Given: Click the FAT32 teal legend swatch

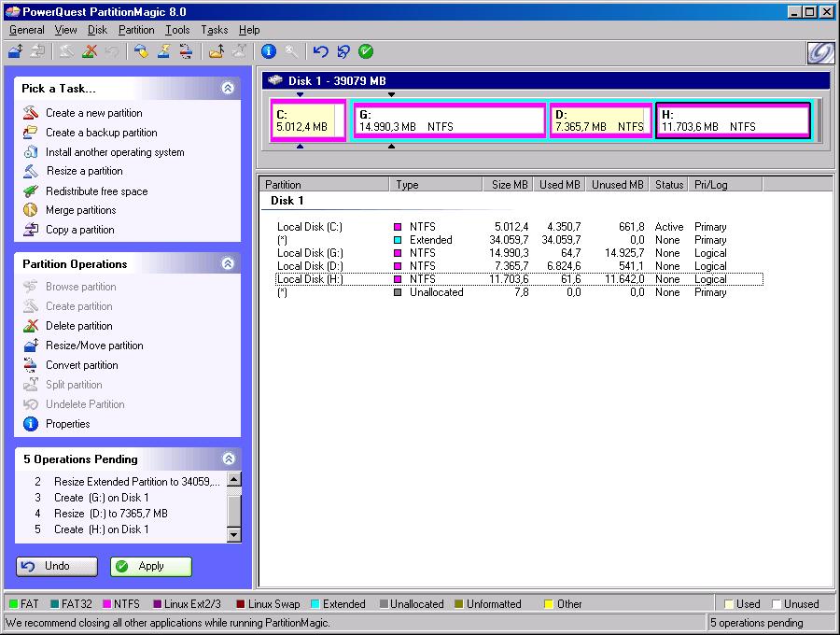Looking at the screenshot, I should click(x=55, y=604).
